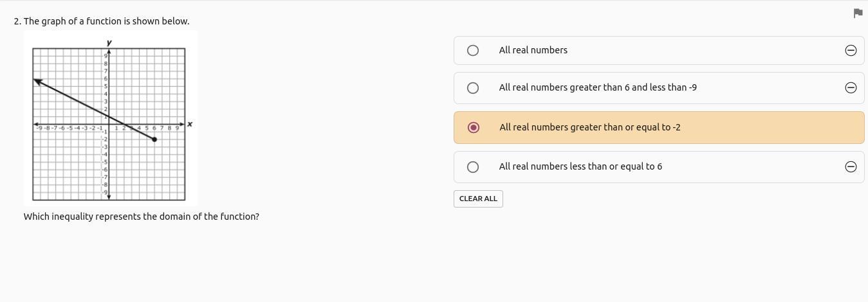
Task: Flag question 2 for review
Action: (x=858, y=13)
